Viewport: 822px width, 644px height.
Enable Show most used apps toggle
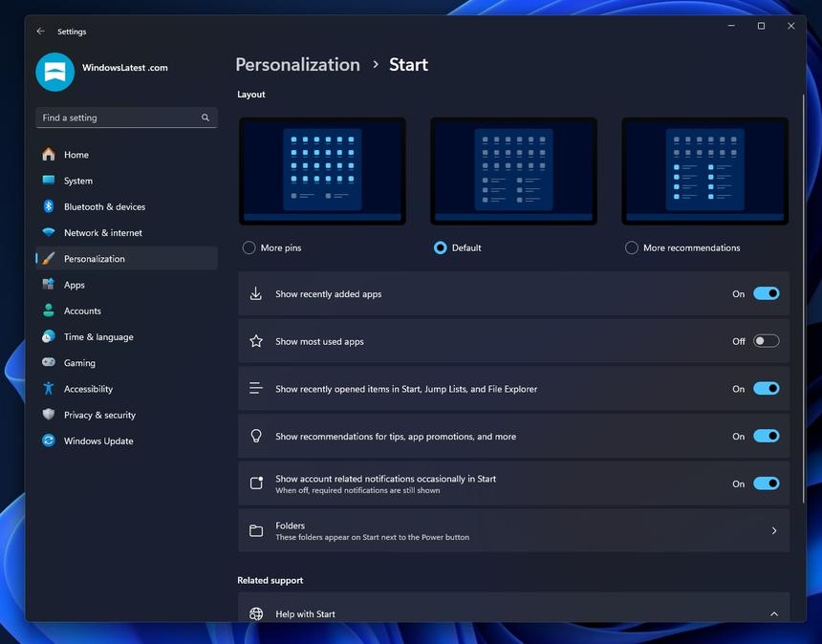[x=766, y=341]
